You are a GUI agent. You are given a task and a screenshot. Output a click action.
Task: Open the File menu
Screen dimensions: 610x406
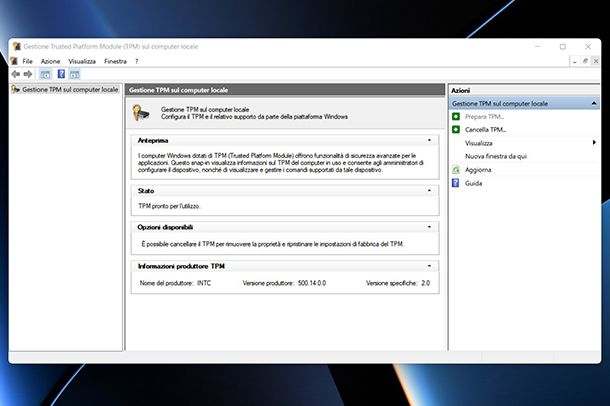tap(27, 61)
